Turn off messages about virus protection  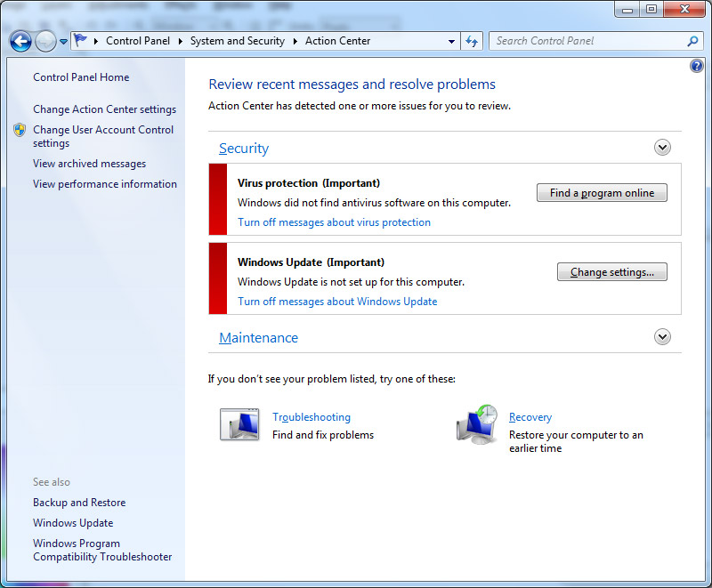[334, 222]
